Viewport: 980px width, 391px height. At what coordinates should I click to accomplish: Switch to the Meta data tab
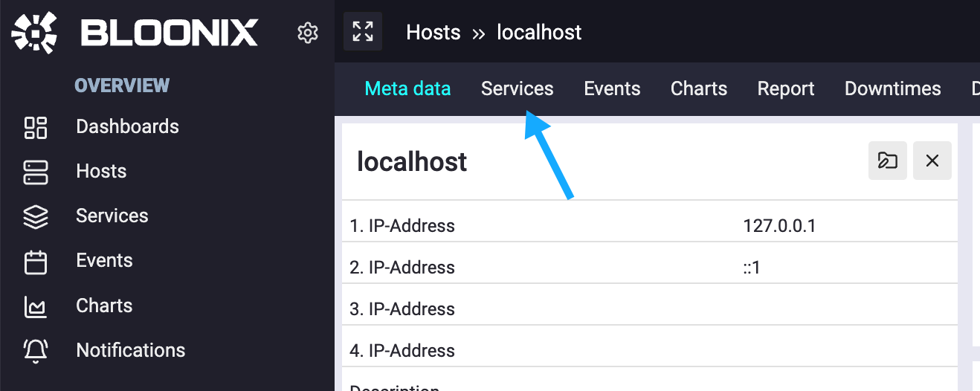coord(408,88)
